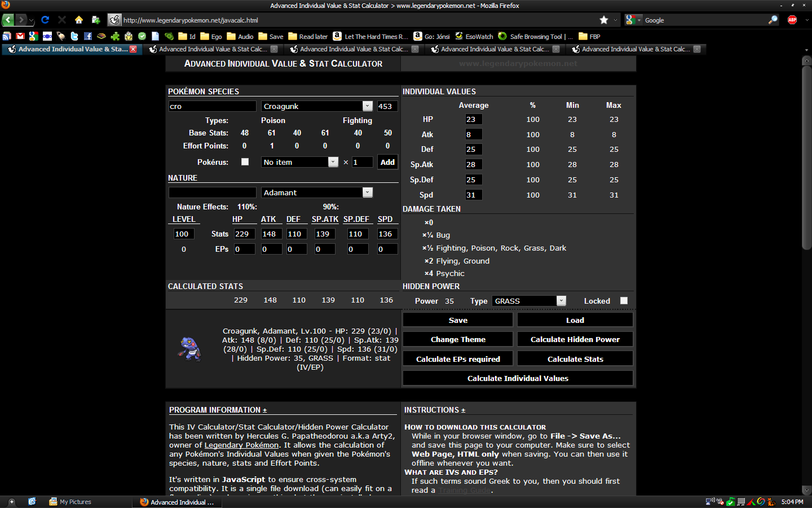The height and width of the screenshot is (508, 812).
Task: Click the Add item button
Action: coord(387,162)
